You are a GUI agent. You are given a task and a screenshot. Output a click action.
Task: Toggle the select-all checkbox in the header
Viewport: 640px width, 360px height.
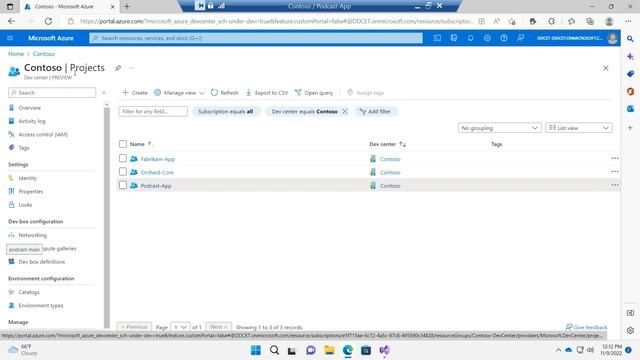(x=123, y=144)
